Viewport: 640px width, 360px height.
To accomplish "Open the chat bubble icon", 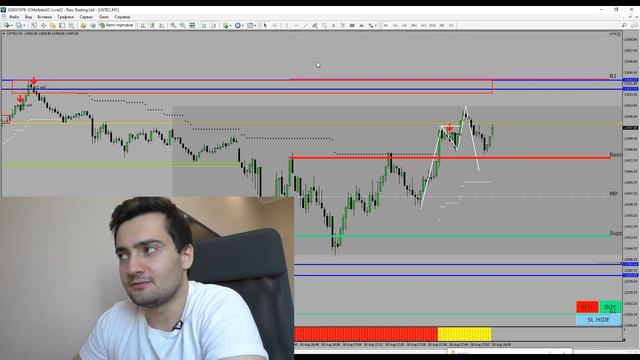I will (x=634, y=25).
